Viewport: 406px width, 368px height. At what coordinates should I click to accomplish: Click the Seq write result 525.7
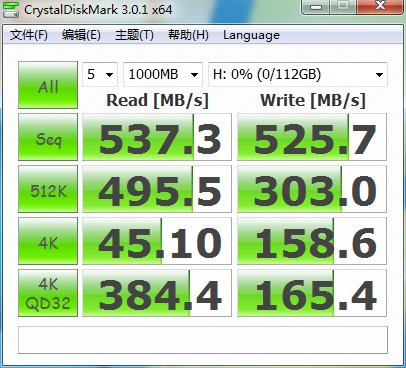(x=312, y=137)
